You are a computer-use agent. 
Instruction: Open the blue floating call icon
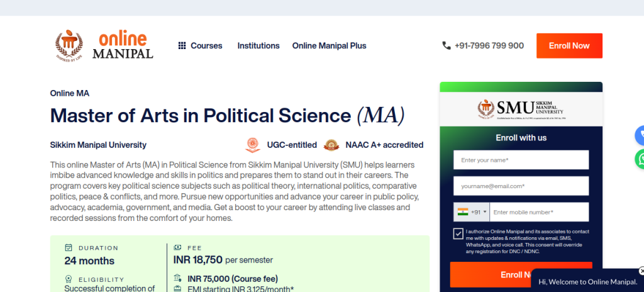[x=640, y=135]
